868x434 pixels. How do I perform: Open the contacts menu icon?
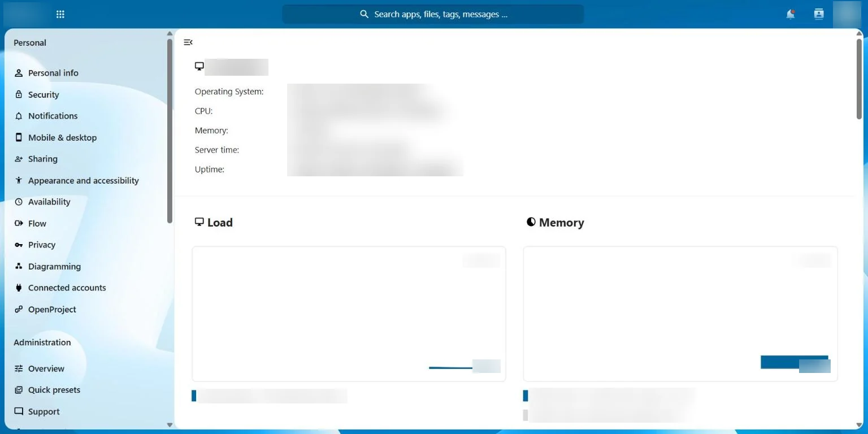[x=819, y=15]
